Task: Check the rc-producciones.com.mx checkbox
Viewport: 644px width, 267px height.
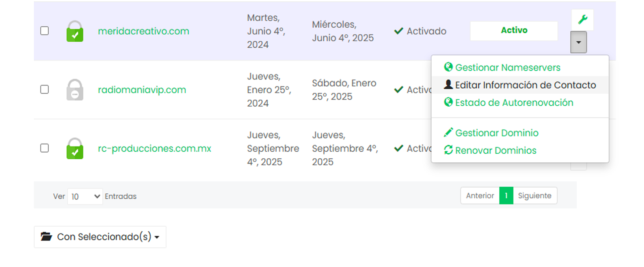Action: (x=45, y=148)
